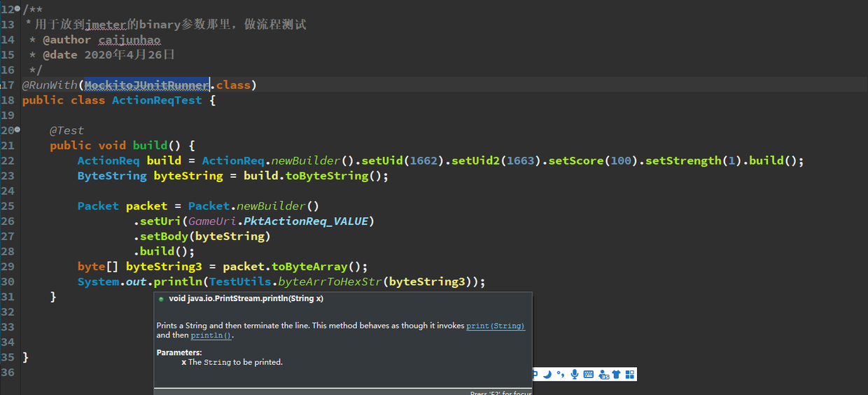Open the IME toolbox grid icon

point(629,374)
